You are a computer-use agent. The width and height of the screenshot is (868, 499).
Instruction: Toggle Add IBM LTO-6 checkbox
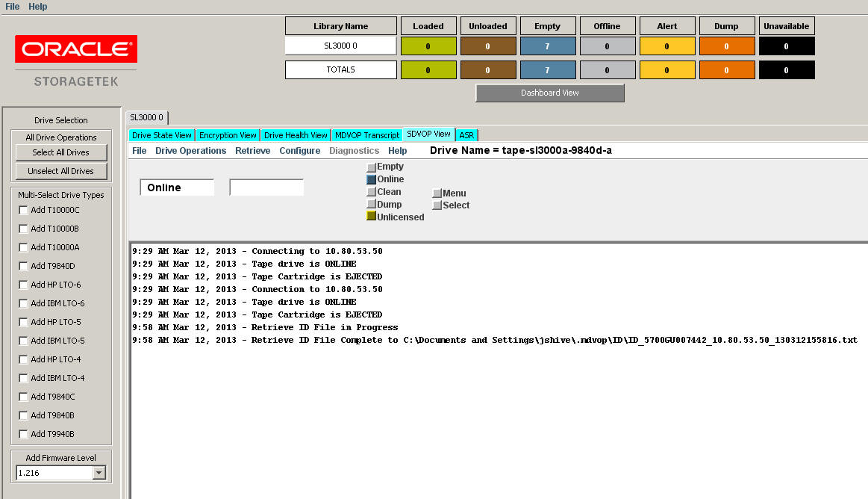[23, 303]
